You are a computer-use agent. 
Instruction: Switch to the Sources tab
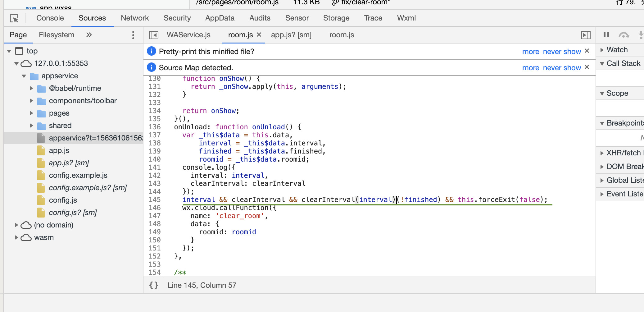[x=92, y=18]
